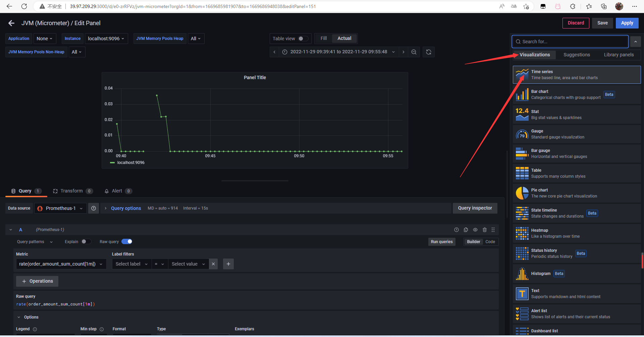644x337 pixels.
Task: Choose the Histogram visualization icon
Action: pos(522,274)
